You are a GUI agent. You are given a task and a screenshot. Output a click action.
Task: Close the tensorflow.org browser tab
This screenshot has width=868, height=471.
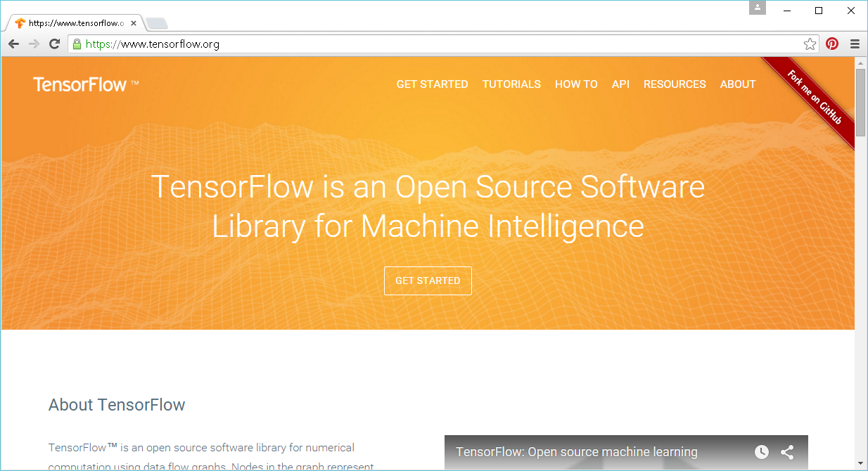[x=134, y=23]
